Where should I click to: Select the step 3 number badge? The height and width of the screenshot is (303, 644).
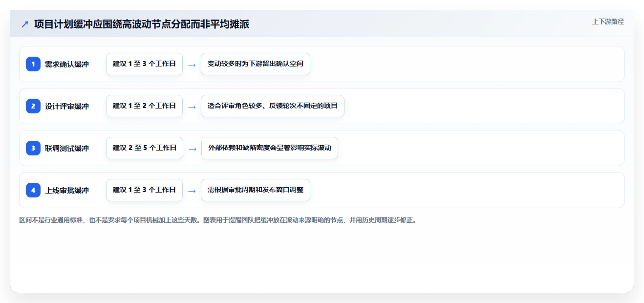33,148
